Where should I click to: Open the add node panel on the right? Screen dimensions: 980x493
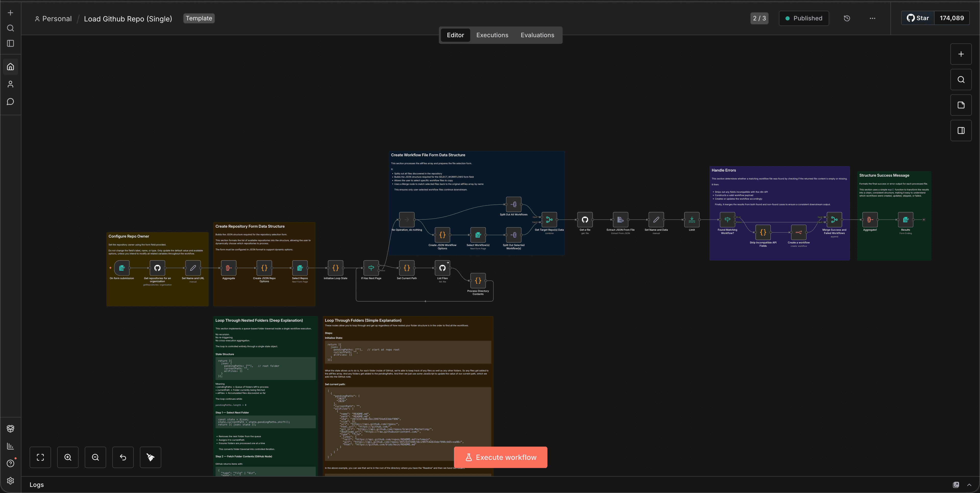pyautogui.click(x=961, y=54)
